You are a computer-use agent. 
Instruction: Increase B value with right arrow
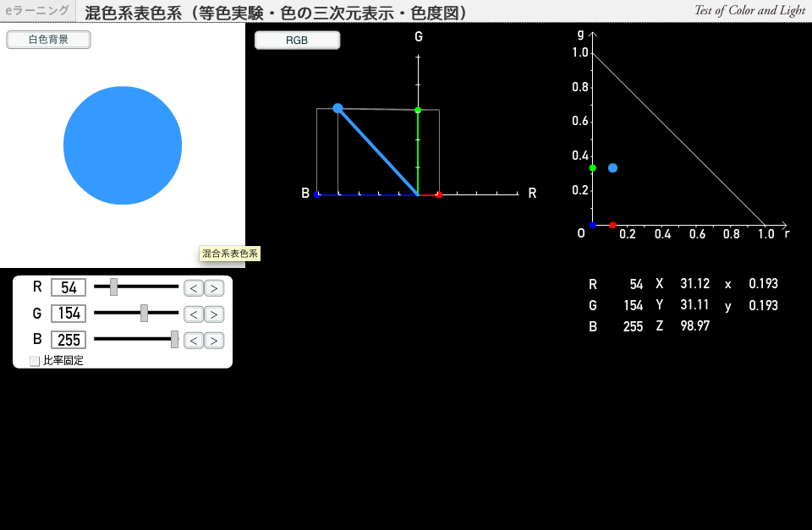[215, 341]
